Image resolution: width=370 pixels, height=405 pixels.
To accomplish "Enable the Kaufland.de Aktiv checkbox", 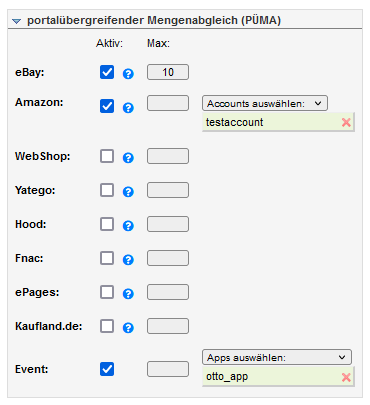I will point(107,326).
